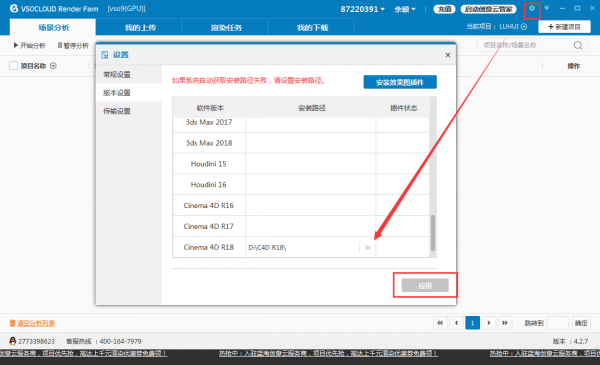Viewport: 600px width, 365px height.
Task: Expand the balance dropdown
Action: point(405,9)
